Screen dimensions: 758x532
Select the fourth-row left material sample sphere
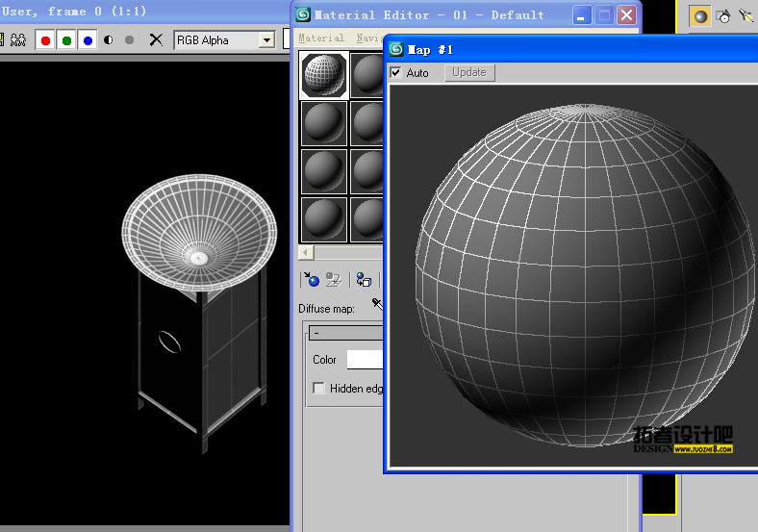tap(324, 219)
